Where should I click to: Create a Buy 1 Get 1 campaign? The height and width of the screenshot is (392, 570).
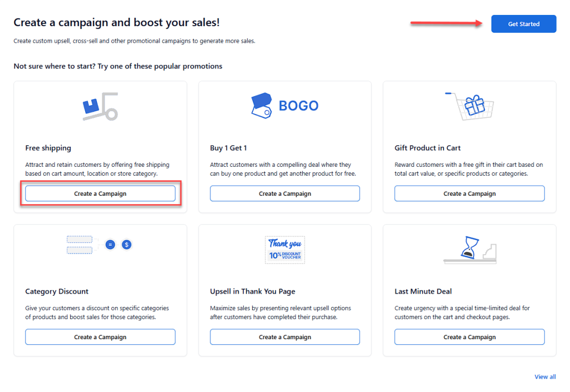284,193
